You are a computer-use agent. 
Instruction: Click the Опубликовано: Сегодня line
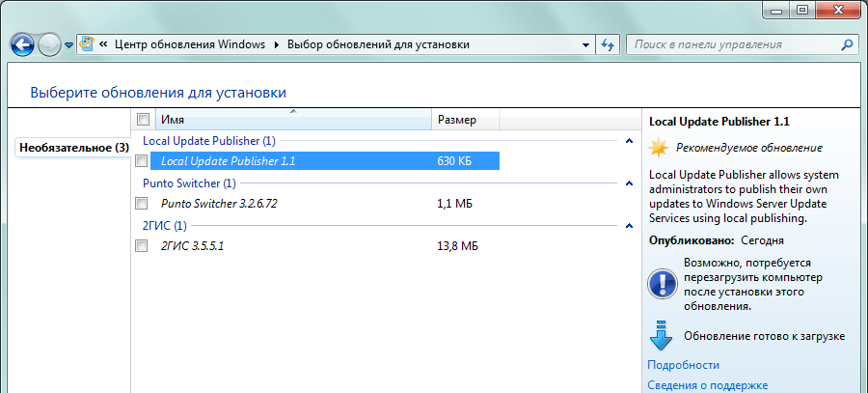click(x=717, y=240)
